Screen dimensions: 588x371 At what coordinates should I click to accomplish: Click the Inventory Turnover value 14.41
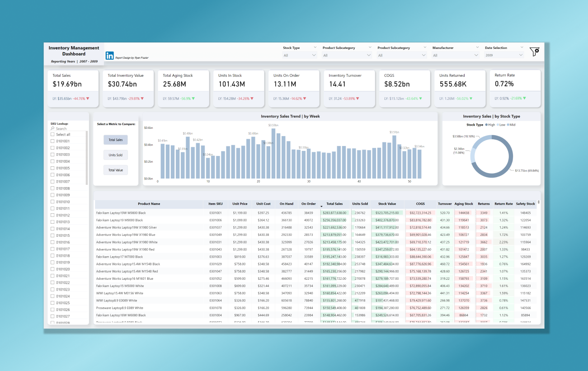click(x=338, y=84)
